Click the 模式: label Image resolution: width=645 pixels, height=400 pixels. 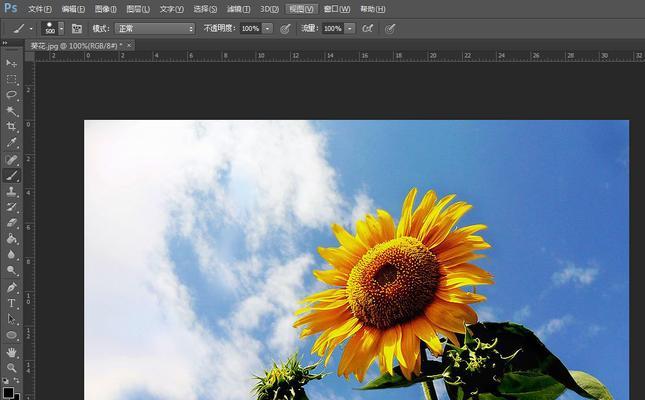tap(101, 28)
